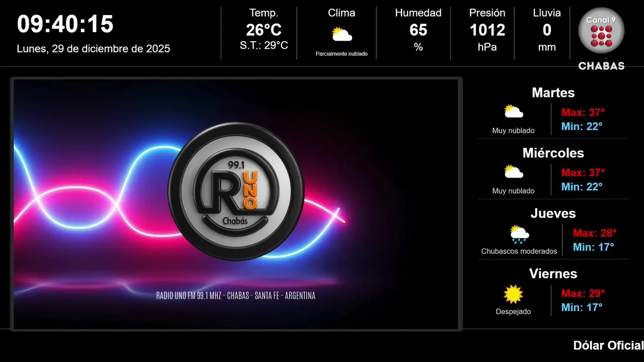Click the Humedad 65 value
This screenshot has width=644, height=362.
click(418, 30)
